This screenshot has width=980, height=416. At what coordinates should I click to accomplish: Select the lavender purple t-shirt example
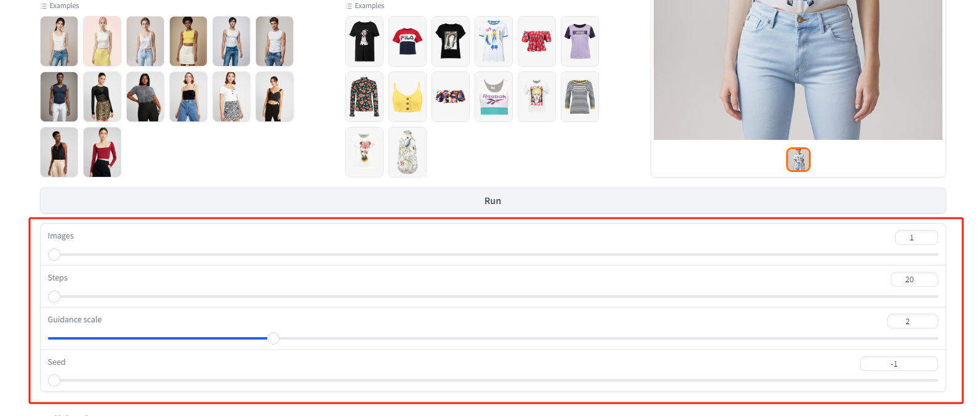[x=580, y=41]
